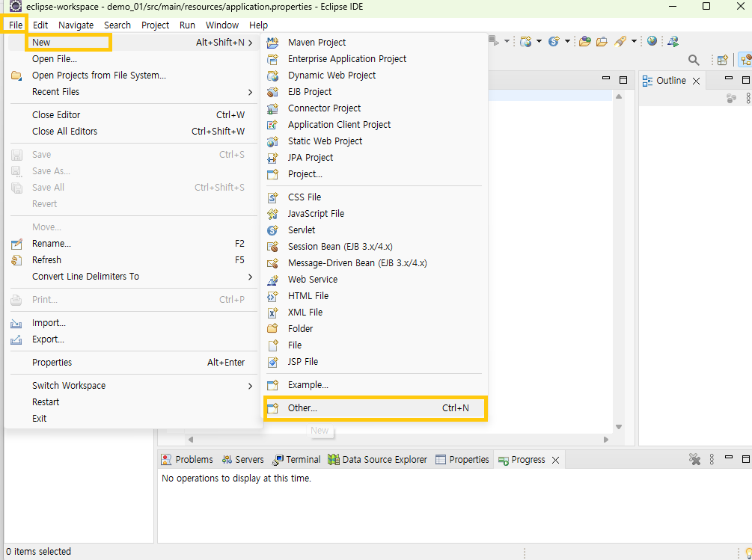Viewport: 752px width, 560px height.
Task: Open the Edit menu
Action: pos(40,25)
